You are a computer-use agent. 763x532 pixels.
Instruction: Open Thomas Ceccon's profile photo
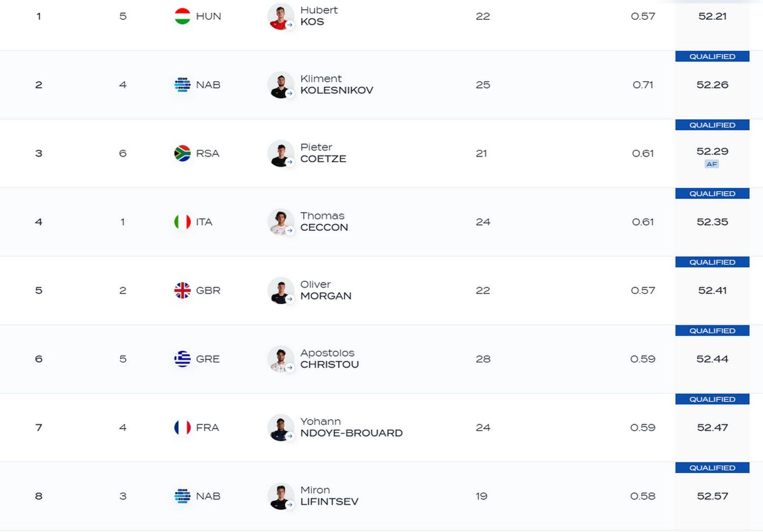tap(281, 222)
